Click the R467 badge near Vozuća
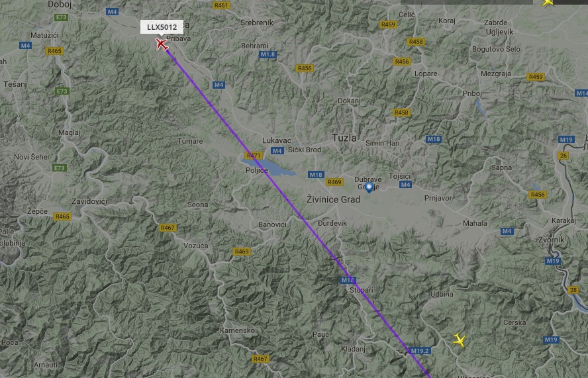The width and height of the screenshot is (588, 378). pos(168,228)
